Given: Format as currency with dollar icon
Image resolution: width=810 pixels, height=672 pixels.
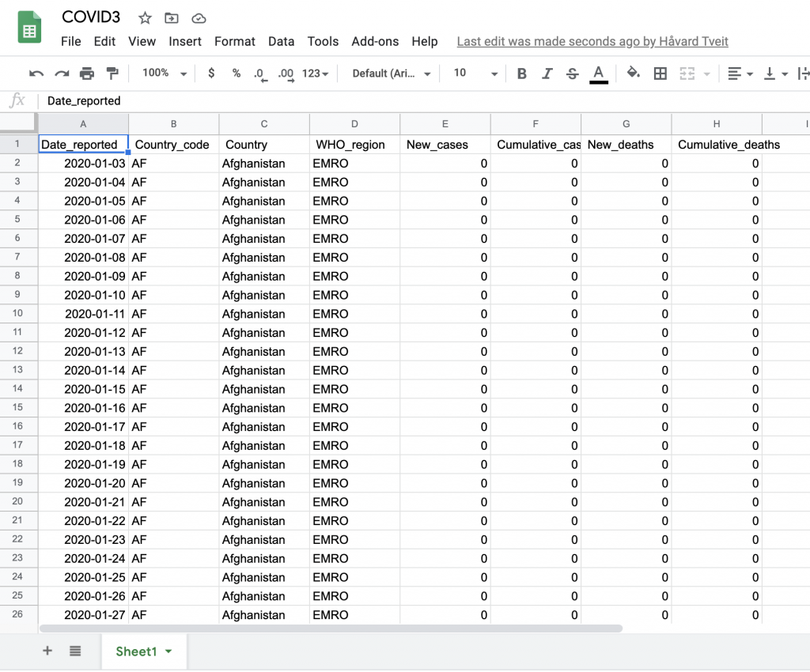Looking at the screenshot, I should coord(211,74).
